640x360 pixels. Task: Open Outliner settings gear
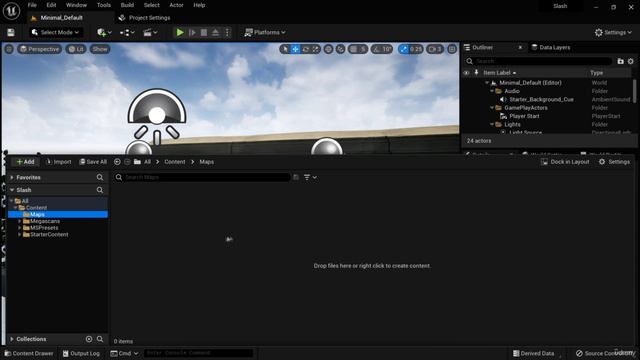click(x=631, y=61)
